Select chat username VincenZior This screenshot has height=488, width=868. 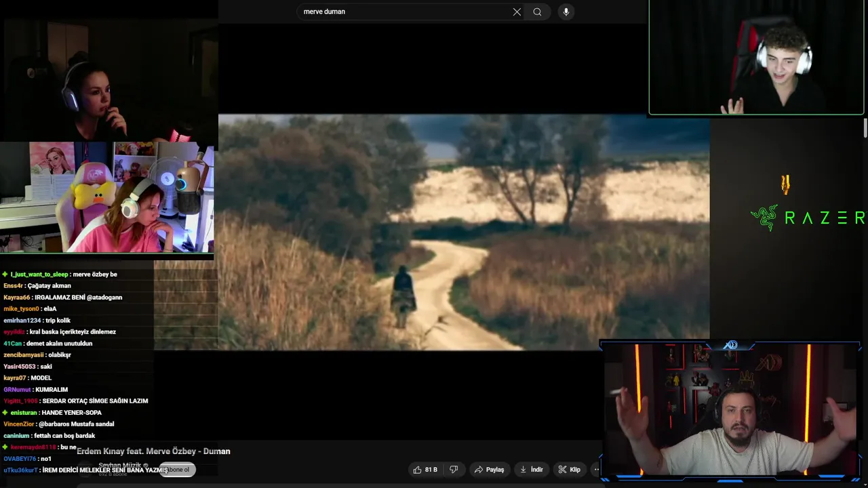[x=18, y=424]
